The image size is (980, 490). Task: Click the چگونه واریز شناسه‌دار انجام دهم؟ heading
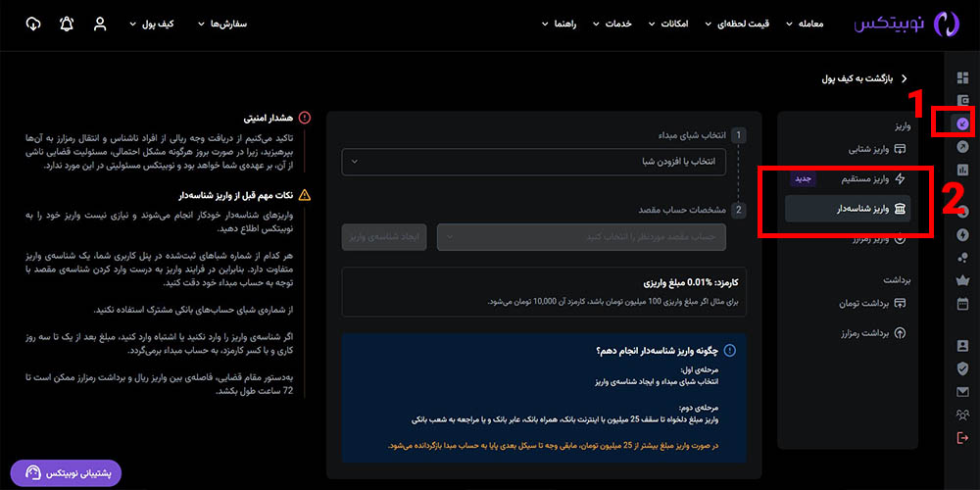pos(656,351)
